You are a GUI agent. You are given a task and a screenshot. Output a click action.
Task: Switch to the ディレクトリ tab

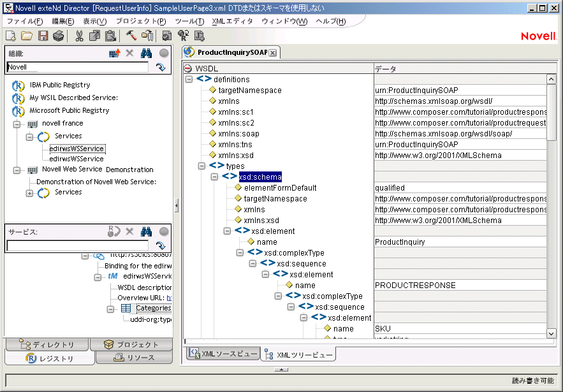pyautogui.click(x=48, y=345)
